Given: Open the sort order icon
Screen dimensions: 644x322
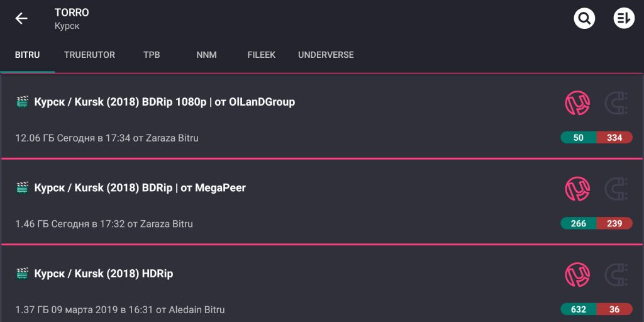Looking at the screenshot, I should tap(624, 18).
